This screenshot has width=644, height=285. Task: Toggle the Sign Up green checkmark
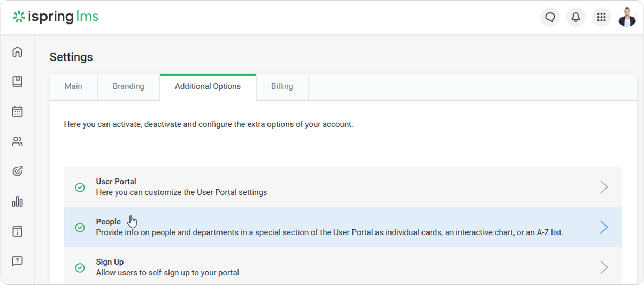tap(80, 267)
